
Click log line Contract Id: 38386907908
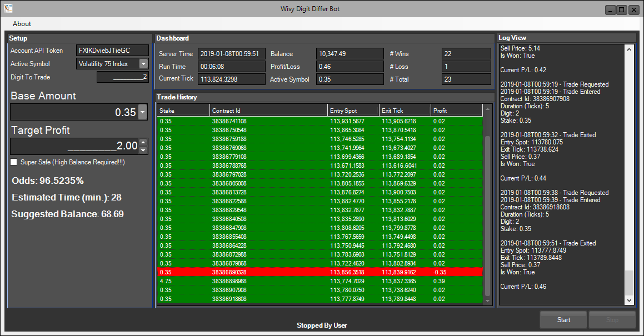[535, 99]
